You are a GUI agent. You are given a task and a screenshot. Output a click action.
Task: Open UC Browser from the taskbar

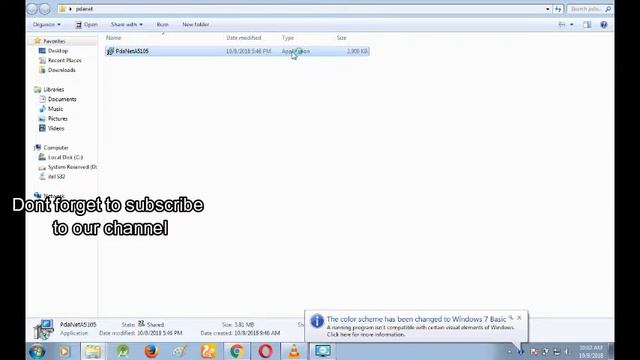(x=209, y=351)
